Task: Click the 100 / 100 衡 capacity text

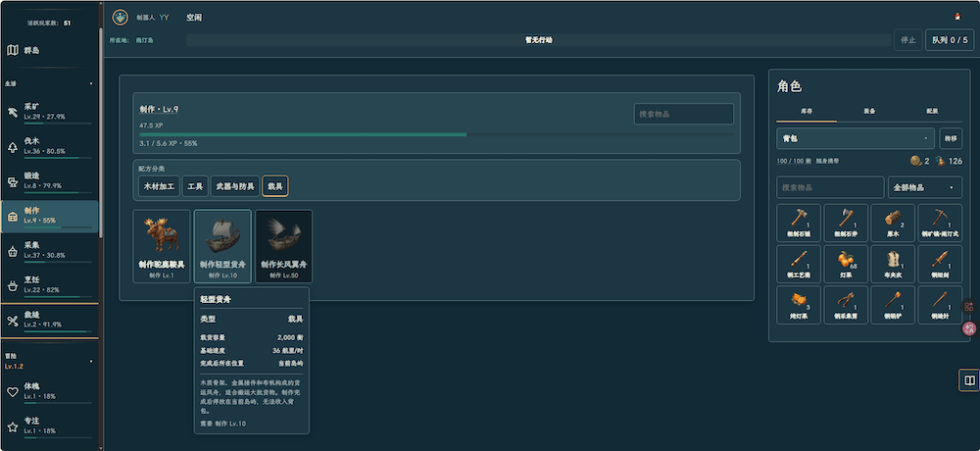Action: coord(795,162)
